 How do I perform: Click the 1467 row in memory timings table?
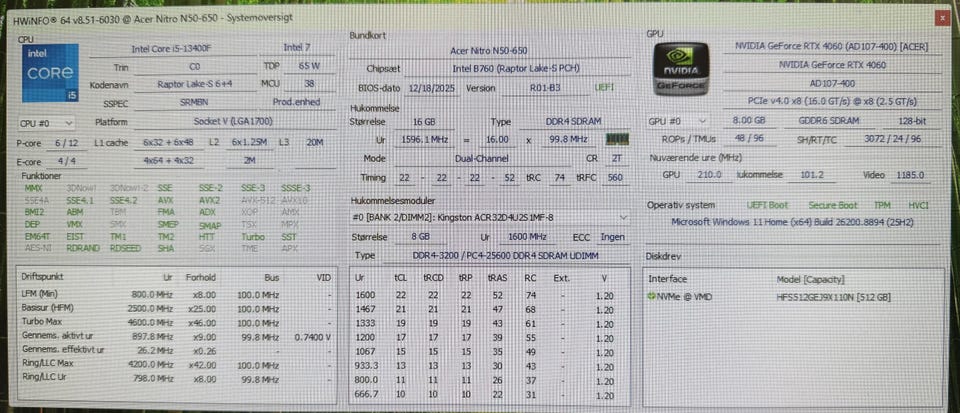[488, 309]
